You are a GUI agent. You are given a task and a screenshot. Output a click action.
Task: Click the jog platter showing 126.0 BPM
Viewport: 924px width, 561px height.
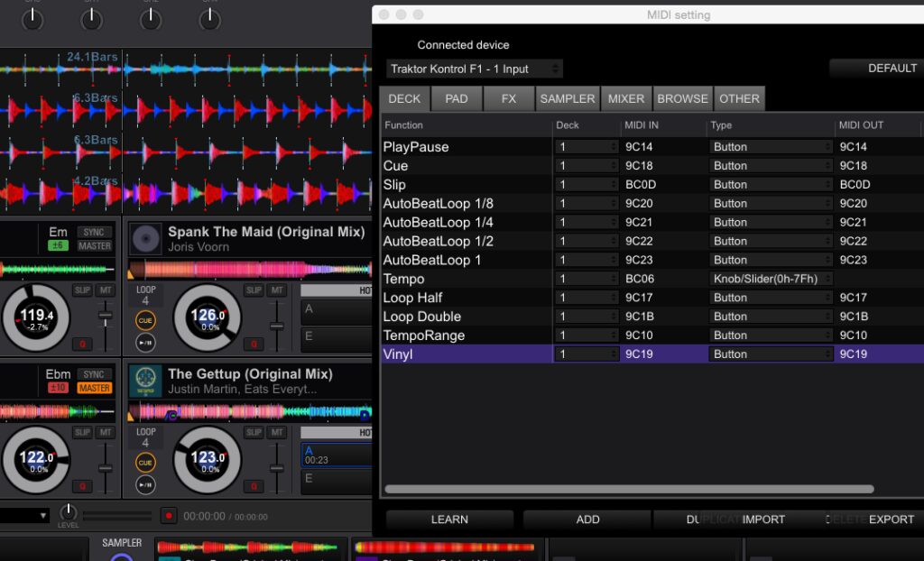207,318
